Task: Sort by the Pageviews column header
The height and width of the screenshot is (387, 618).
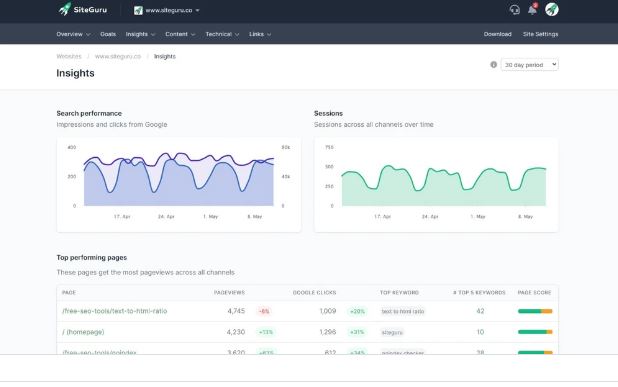Action: click(x=229, y=292)
